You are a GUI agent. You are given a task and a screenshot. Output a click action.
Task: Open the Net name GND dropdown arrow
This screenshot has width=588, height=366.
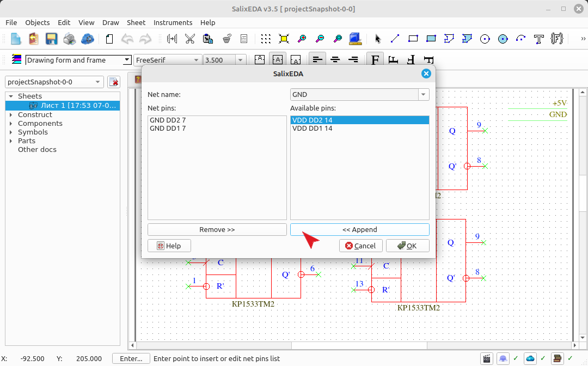click(424, 95)
